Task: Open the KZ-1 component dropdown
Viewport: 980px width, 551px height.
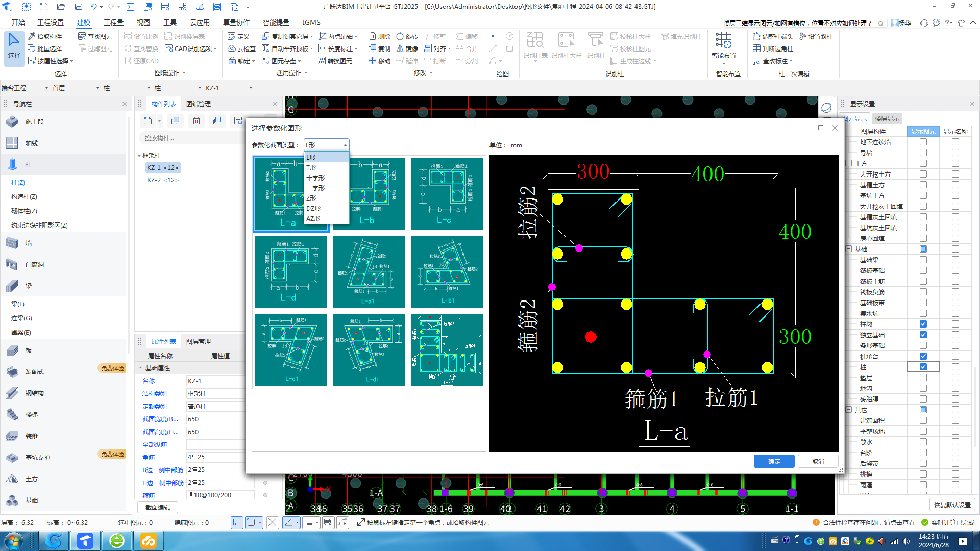Action: pyautogui.click(x=229, y=88)
